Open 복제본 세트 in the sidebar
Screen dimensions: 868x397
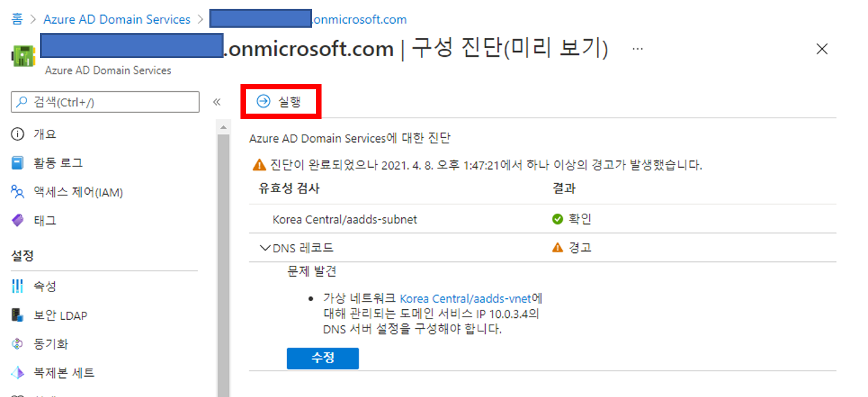pos(64,373)
